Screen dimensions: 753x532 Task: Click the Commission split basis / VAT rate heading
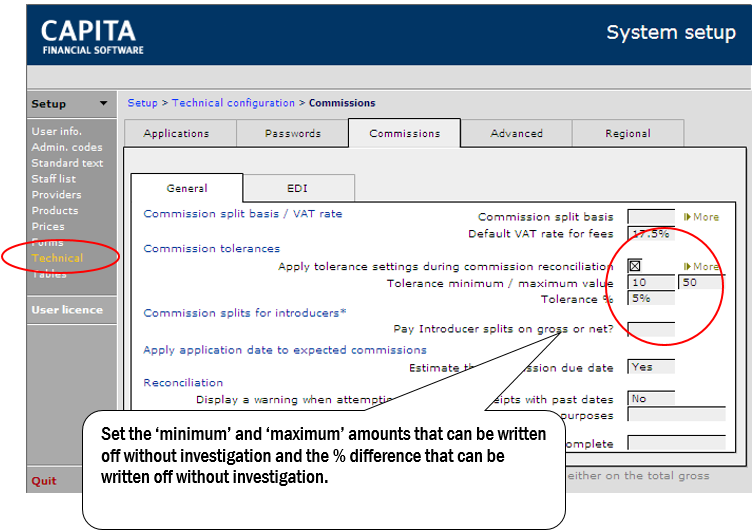tap(243, 214)
